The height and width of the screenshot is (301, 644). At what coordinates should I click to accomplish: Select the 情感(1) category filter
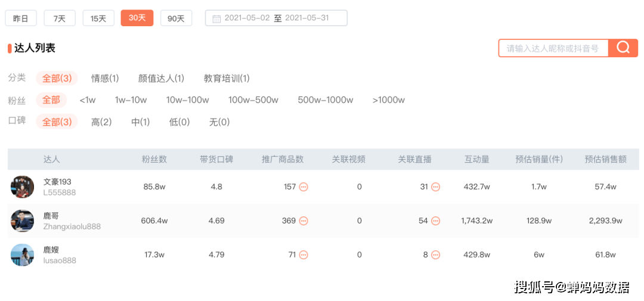tap(105, 78)
